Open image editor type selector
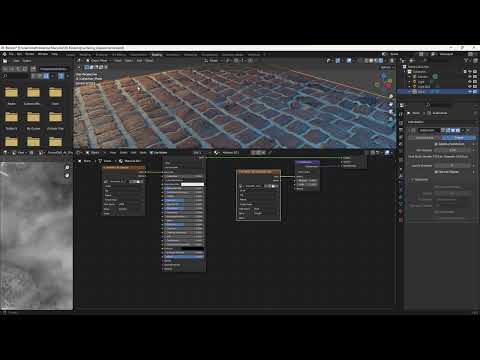 5,153
